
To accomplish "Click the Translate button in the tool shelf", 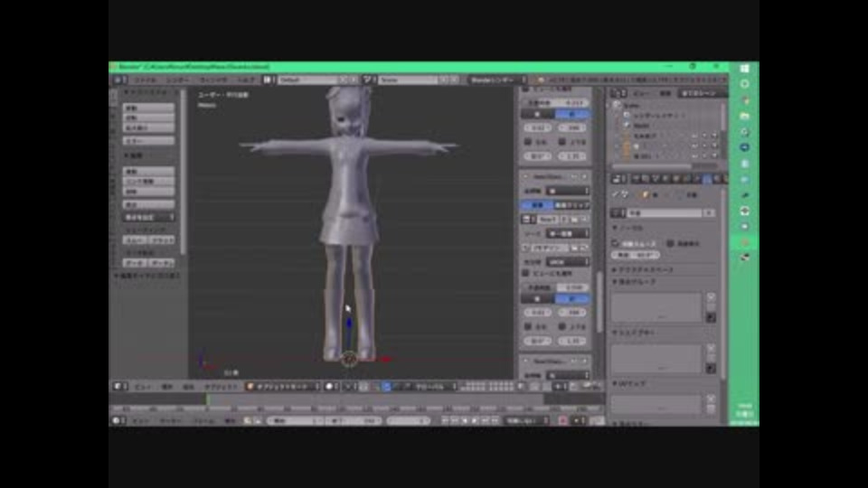I will point(148,108).
